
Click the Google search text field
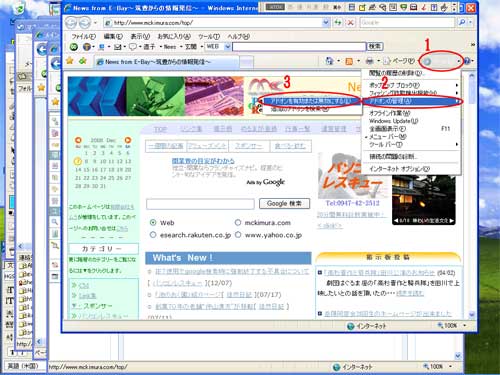pyautogui.click(x=200, y=204)
